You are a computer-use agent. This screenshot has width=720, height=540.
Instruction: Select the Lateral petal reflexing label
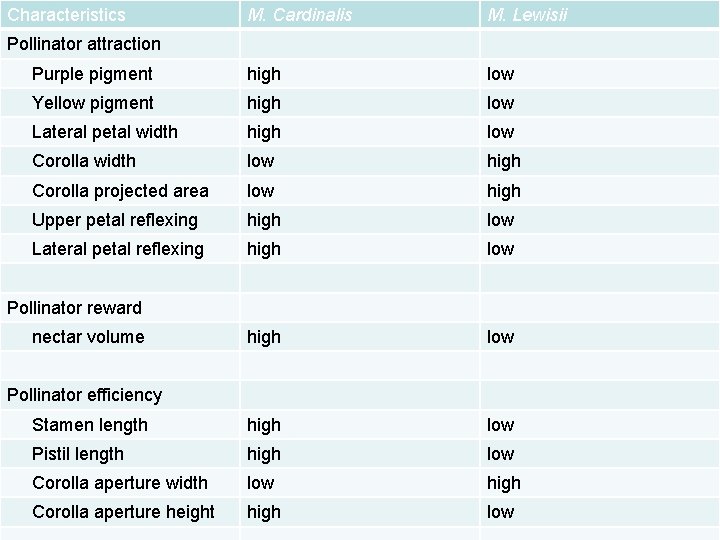coord(118,249)
